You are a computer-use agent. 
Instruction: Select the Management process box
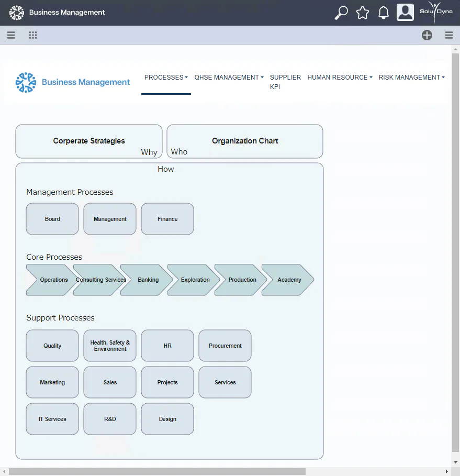110,219
